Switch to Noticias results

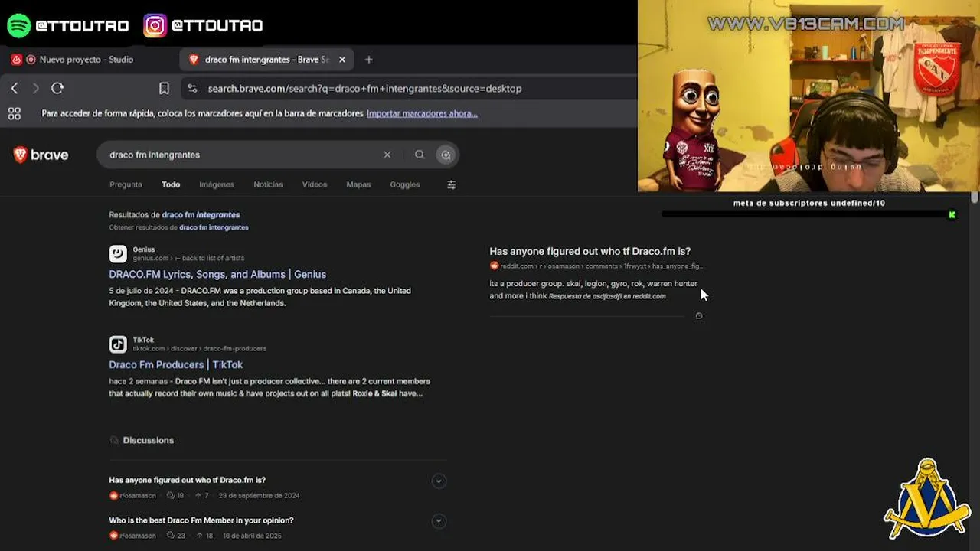click(268, 184)
